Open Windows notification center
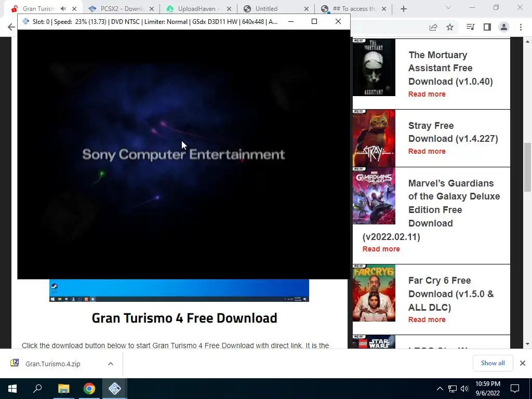Viewport: 532px width, 399px height. click(x=515, y=389)
